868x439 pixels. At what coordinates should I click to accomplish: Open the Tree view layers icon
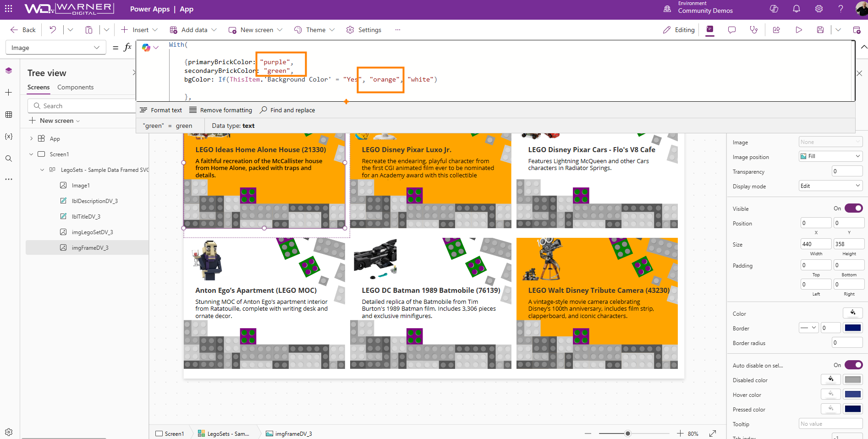(9, 71)
